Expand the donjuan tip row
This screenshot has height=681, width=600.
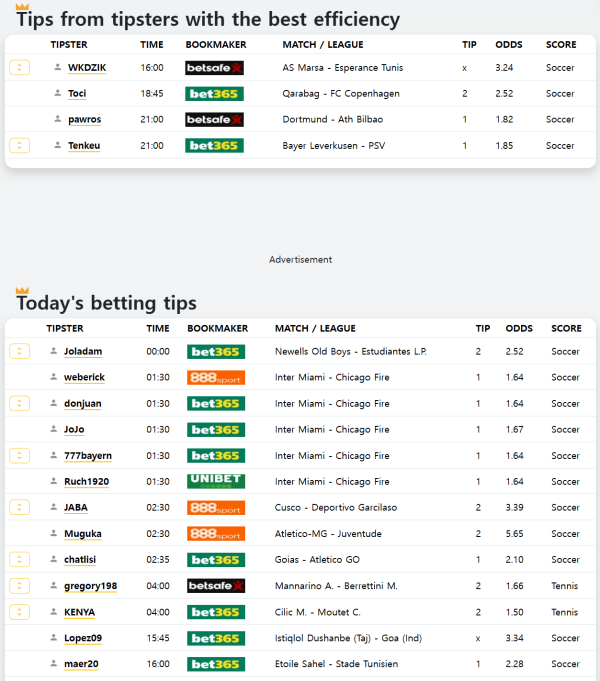click(19, 403)
